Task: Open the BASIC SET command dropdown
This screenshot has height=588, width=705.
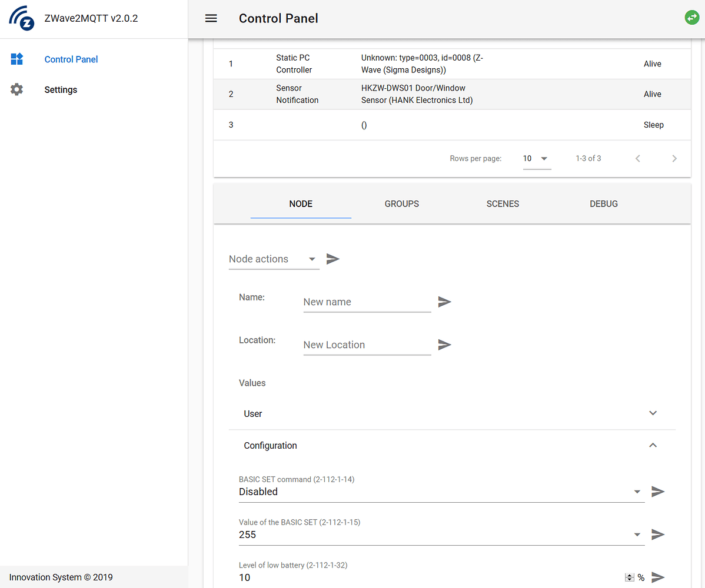Action: [x=636, y=492]
